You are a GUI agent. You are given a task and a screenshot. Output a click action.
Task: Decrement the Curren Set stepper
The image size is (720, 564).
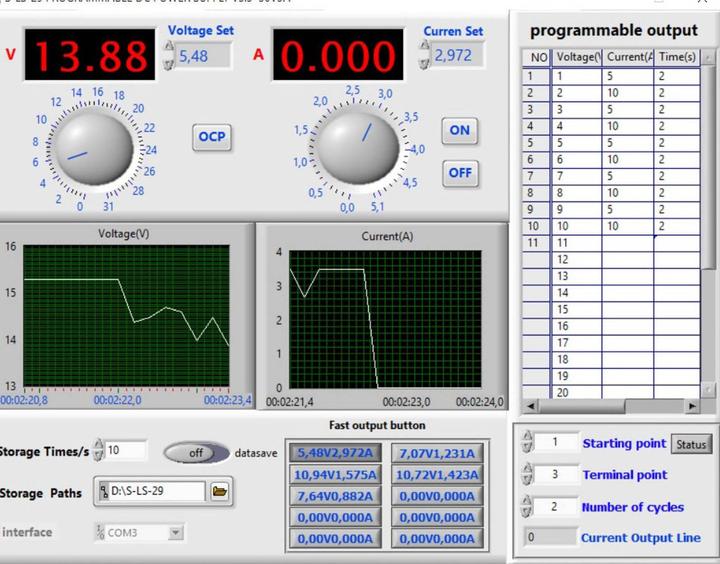click(x=425, y=62)
